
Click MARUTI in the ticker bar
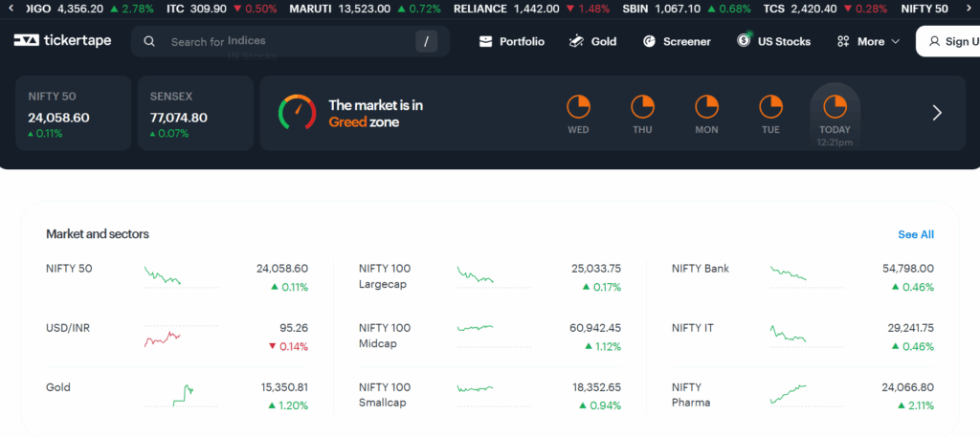point(365,9)
